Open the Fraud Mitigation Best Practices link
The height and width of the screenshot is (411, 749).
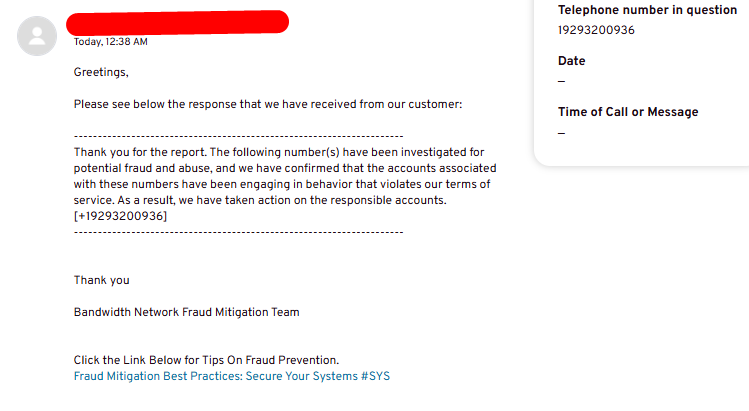point(232,376)
